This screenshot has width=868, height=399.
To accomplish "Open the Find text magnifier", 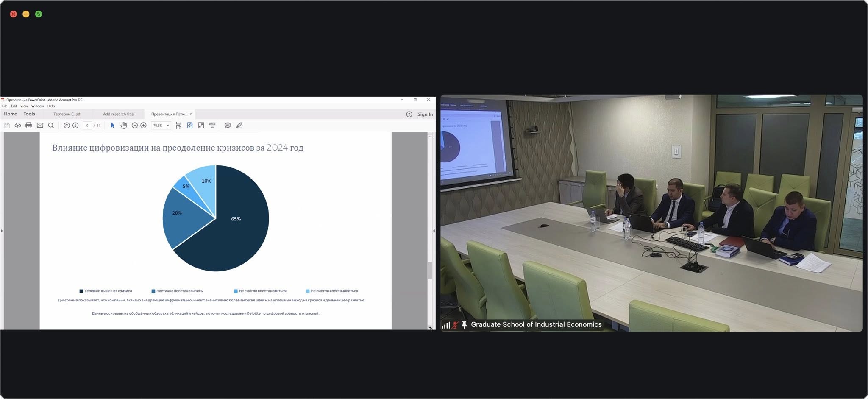I will click(x=51, y=126).
